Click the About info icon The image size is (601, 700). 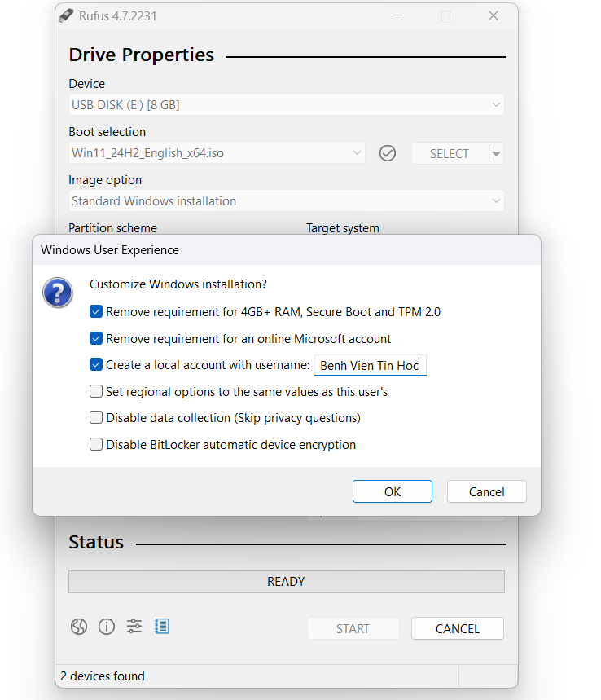click(x=107, y=627)
